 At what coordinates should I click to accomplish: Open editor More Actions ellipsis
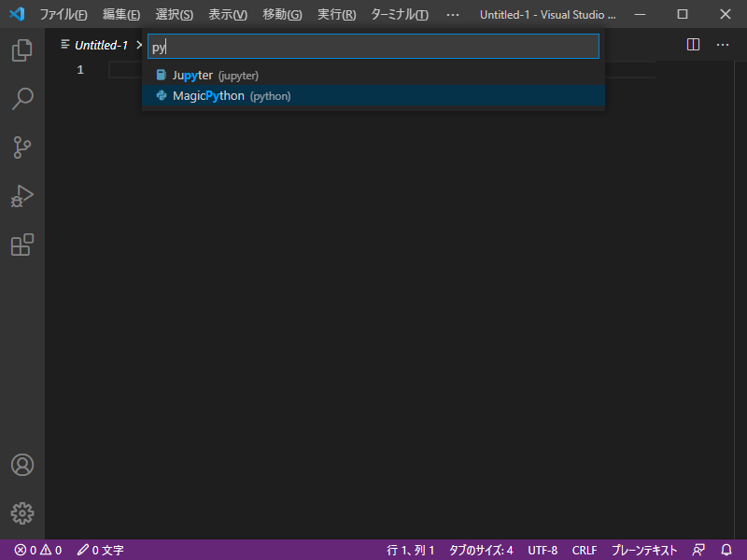723,45
